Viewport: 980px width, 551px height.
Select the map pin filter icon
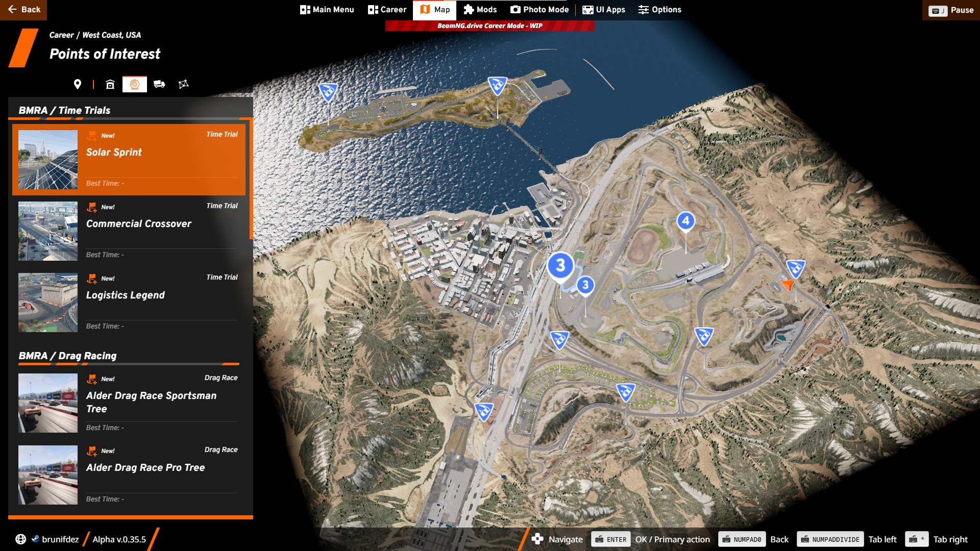point(78,84)
